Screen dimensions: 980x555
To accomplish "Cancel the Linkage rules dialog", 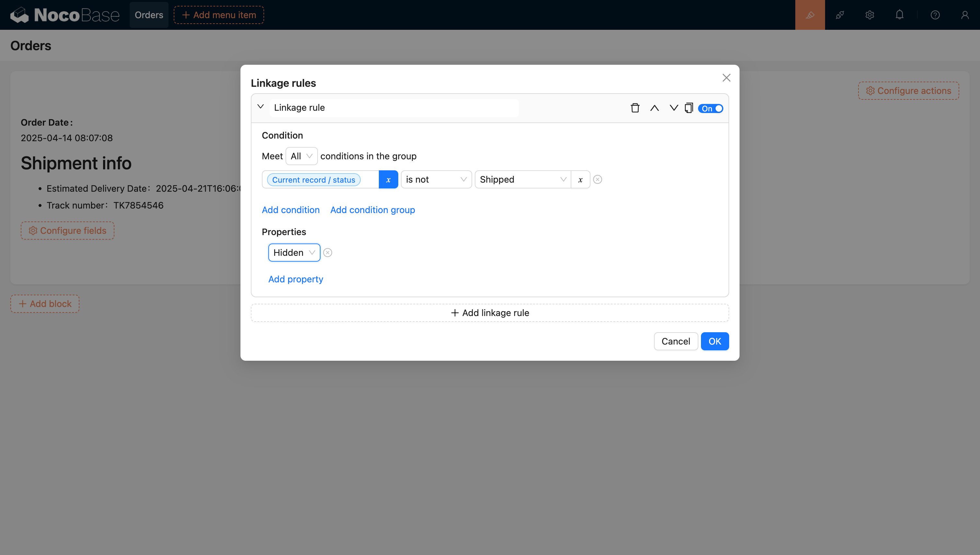I will (676, 342).
